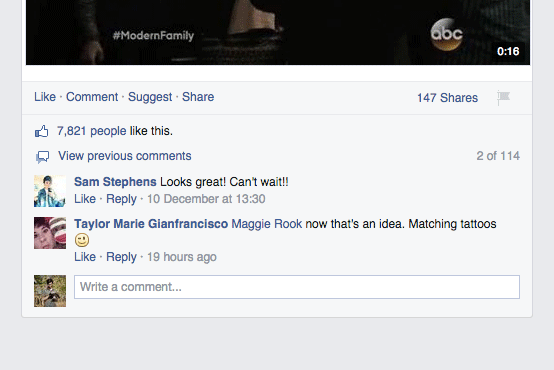554x370 pixels.
Task: Reply to Taylor Marie Gianfrancisco's comment
Action: pos(121,257)
